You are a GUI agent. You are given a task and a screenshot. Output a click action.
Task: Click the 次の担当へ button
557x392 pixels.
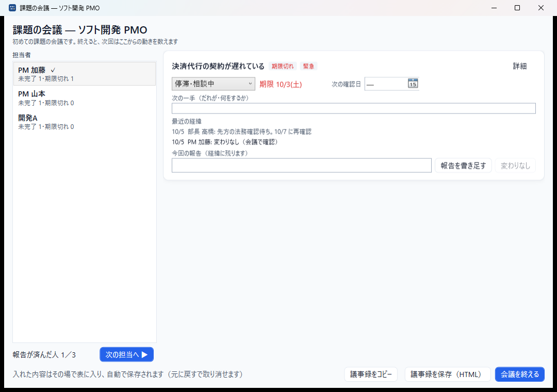tap(126, 354)
